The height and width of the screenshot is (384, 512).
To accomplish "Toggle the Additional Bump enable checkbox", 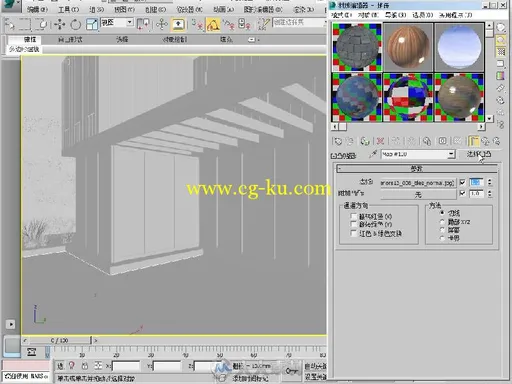I will pyautogui.click(x=462, y=193).
